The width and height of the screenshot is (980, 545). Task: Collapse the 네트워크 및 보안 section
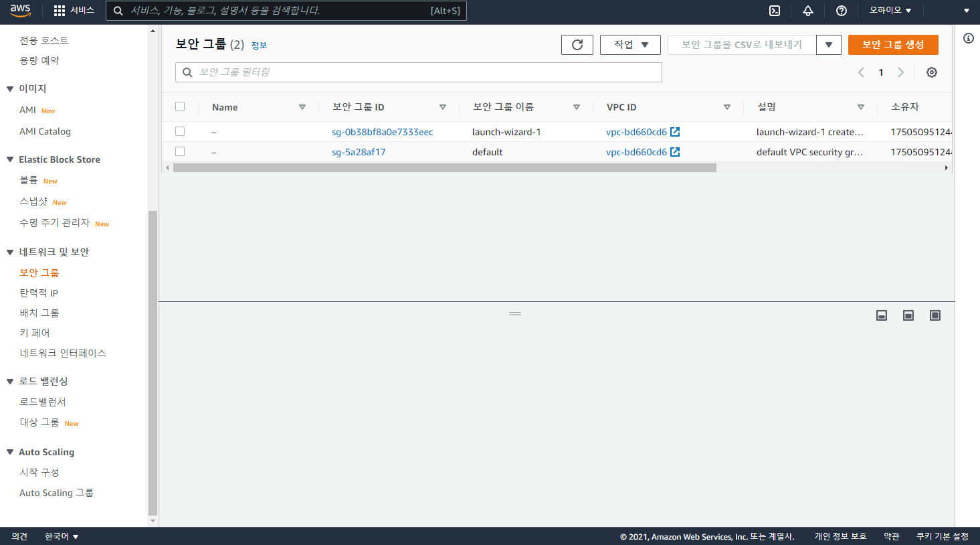point(10,252)
